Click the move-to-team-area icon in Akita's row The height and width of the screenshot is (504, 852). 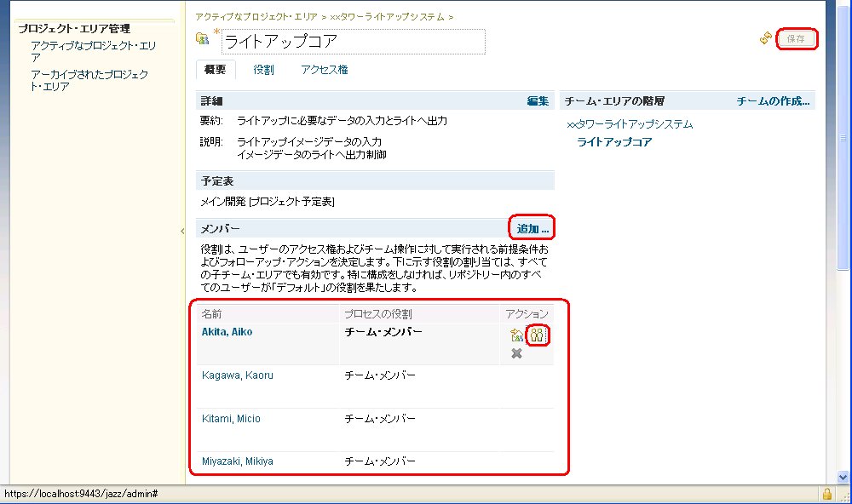(517, 335)
